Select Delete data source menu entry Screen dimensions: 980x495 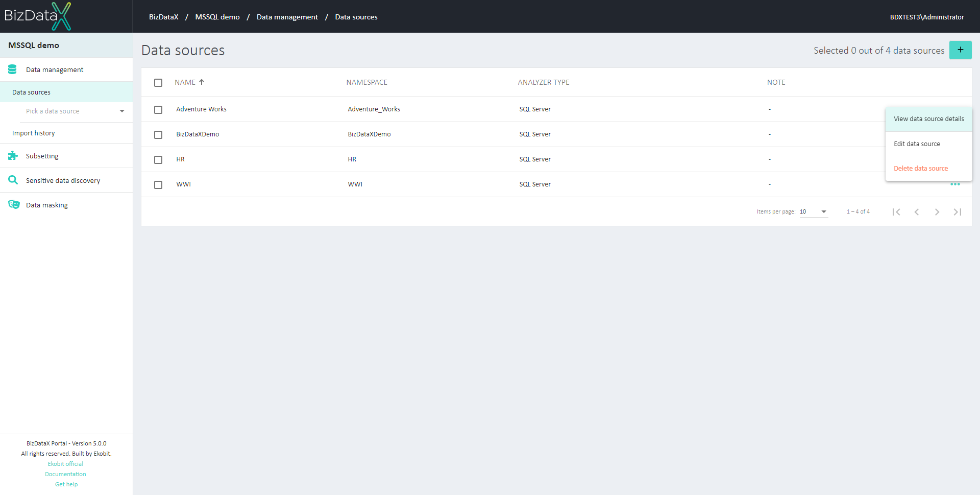[x=928, y=169]
